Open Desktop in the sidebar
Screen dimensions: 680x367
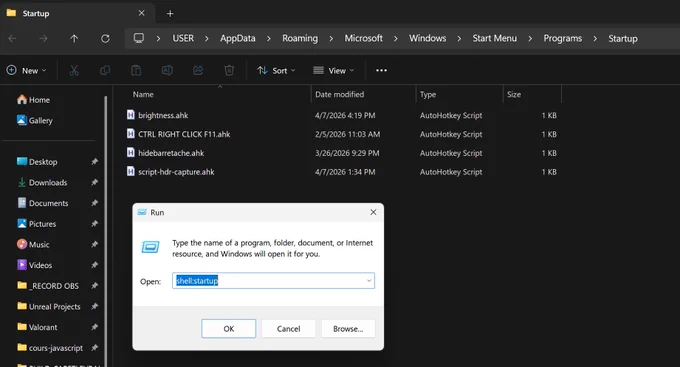coord(37,162)
